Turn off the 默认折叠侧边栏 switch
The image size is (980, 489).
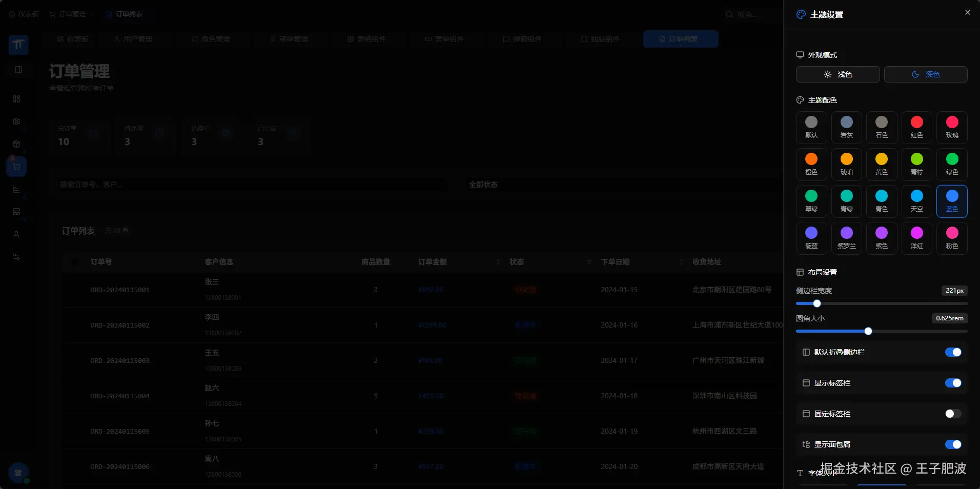pos(953,352)
